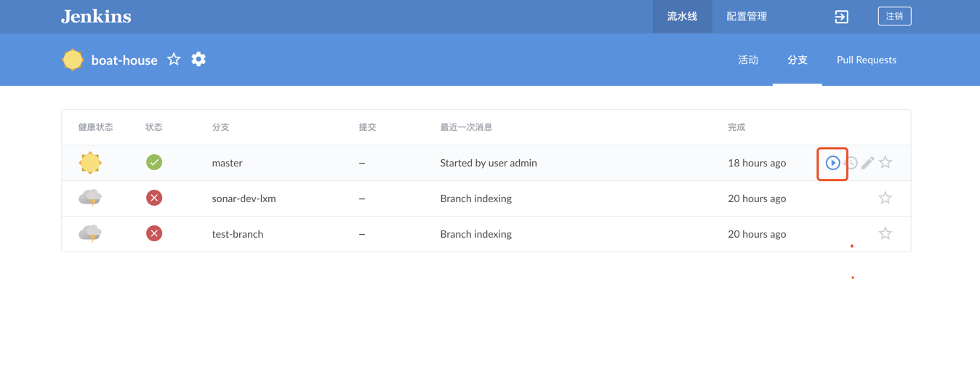Click the sunny health icon for master

point(90,163)
